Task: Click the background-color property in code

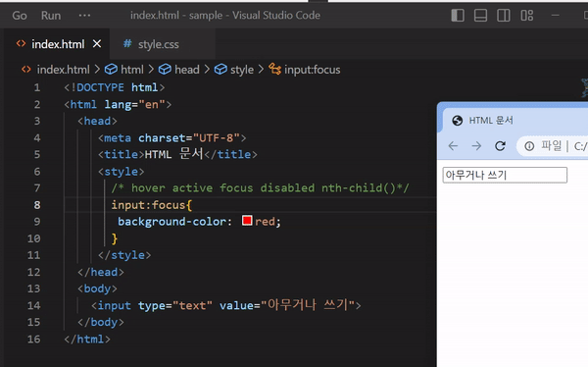Action: point(171,222)
